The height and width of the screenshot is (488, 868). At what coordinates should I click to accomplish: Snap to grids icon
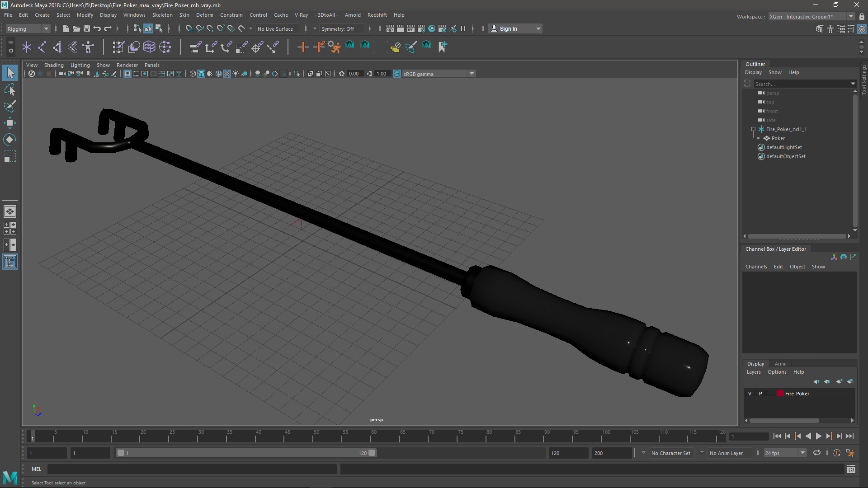[189, 28]
